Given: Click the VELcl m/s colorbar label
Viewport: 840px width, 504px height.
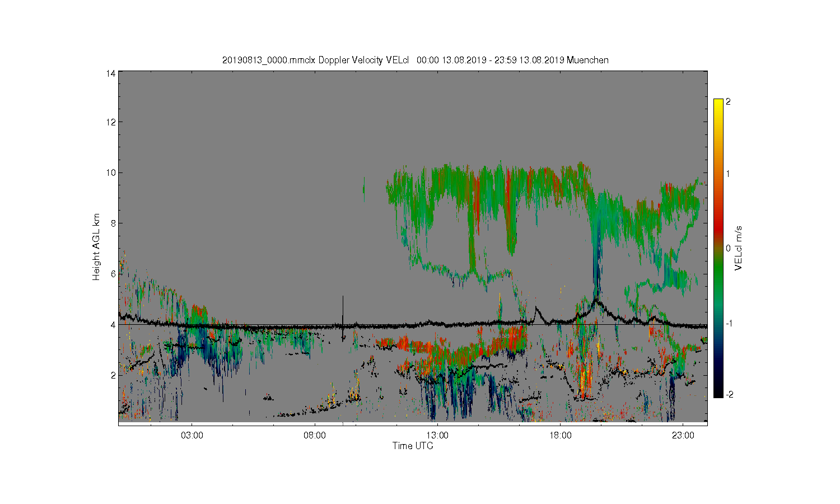Looking at the screenshot, I should pyautogui.click(x=739, y=248).
